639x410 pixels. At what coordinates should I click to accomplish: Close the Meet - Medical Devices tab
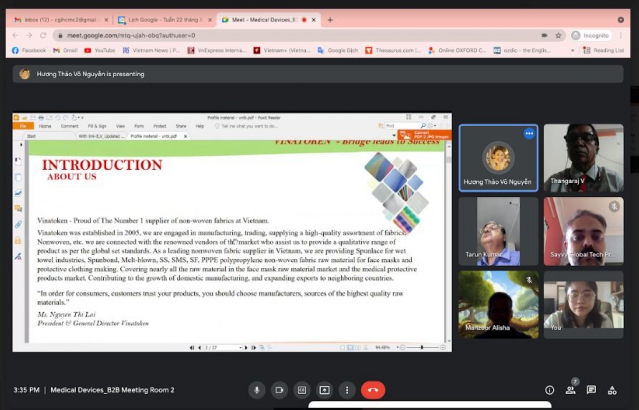pos(314,20)
